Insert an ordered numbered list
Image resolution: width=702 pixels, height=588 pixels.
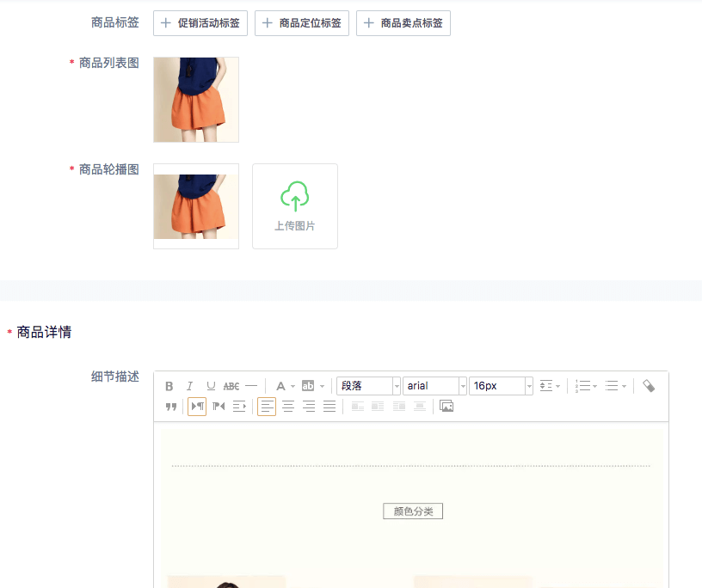583,386
